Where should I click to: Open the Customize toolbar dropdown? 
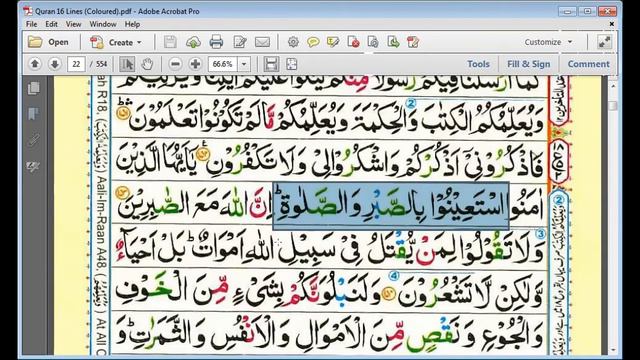[x=548, y=42]
